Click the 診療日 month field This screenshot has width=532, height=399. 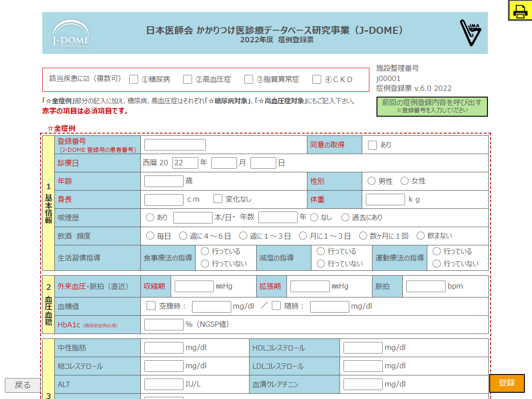pyautogui.click(x=224, y=163)
